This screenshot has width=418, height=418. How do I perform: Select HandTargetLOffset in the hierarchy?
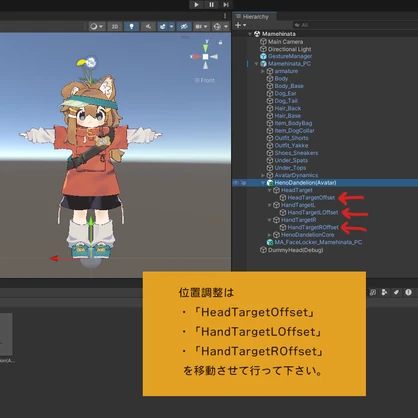click(x=313, y=212)
